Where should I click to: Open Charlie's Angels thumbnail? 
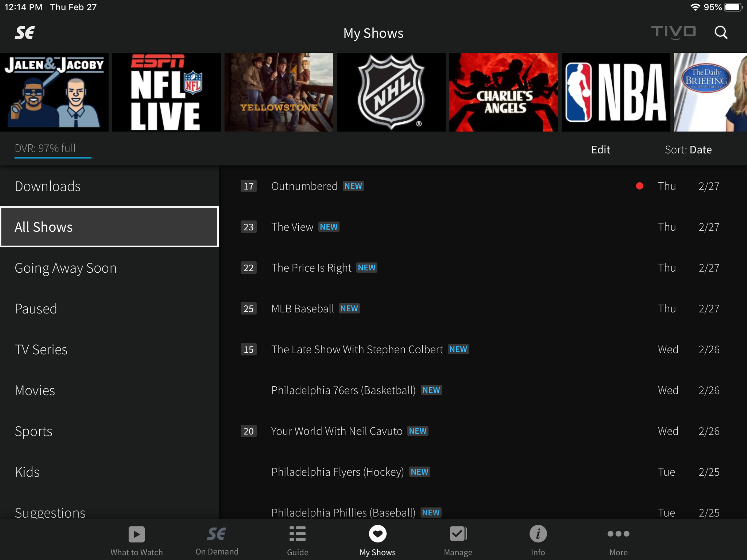coord(504,92)
